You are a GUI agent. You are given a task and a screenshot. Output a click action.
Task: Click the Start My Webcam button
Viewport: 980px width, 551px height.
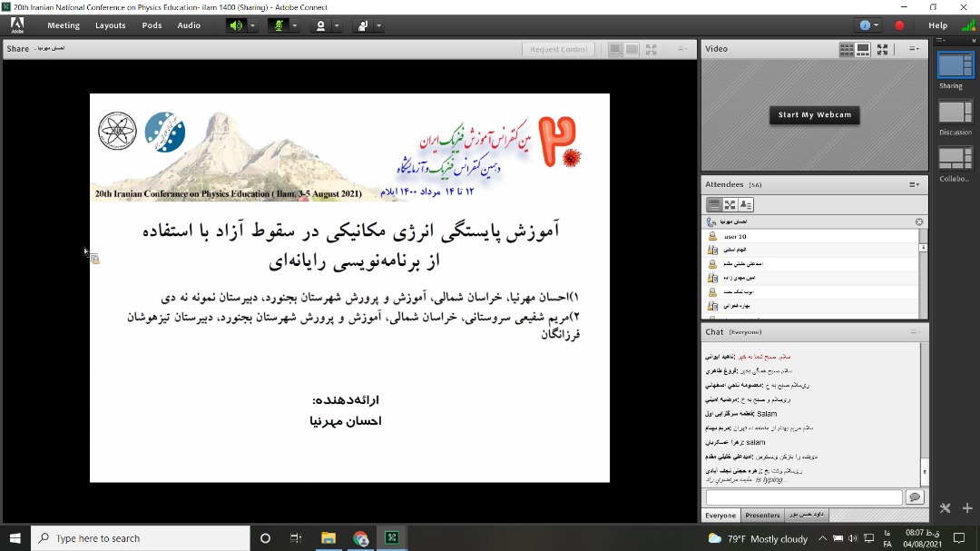tap(814, 115)
